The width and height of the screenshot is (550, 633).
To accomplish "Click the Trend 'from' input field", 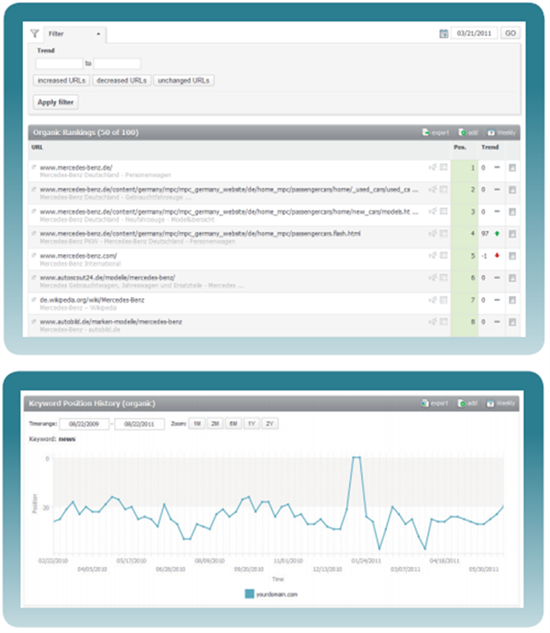I will (x=59, y=63).
